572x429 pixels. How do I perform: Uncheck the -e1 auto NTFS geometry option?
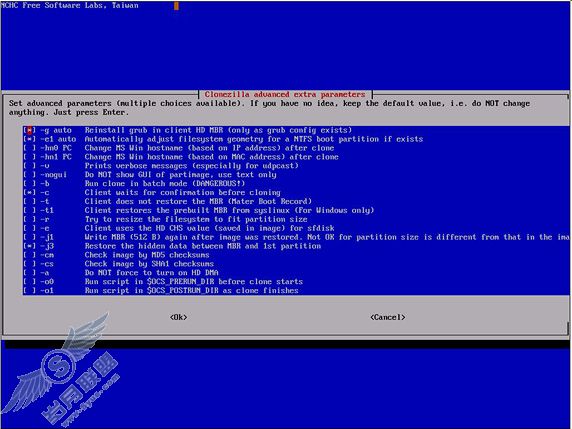[x=30, y=139]
